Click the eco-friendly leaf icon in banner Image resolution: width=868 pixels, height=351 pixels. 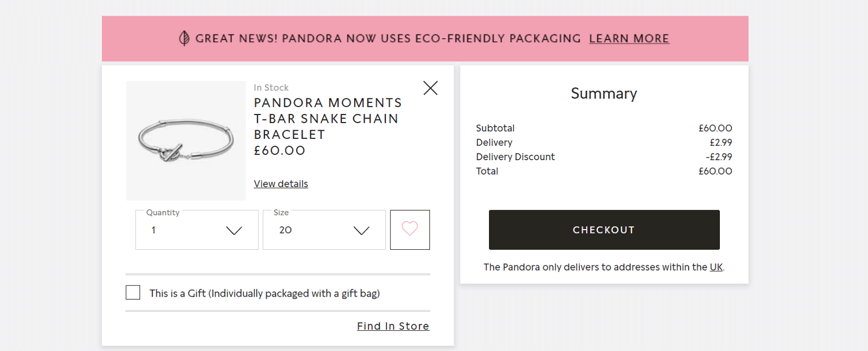pos(184,39)
